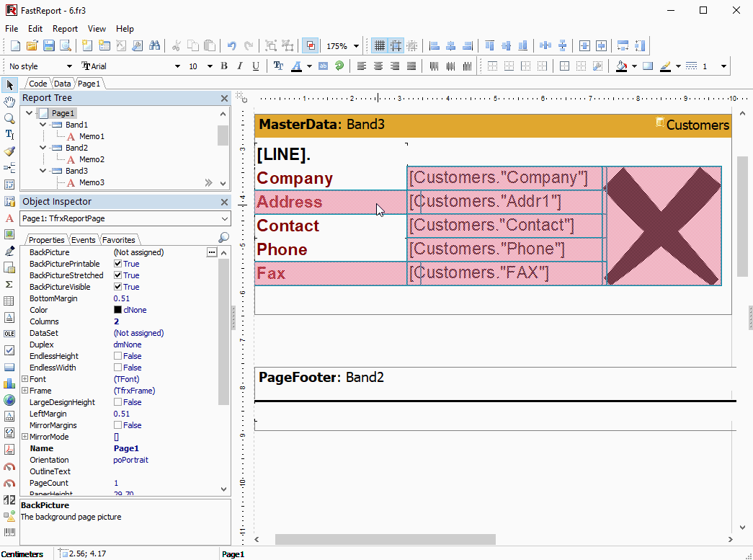The height and width of the screenshot is (560, 753).
Task: Toggle the Show grid toolbar icon
Action: (379, 45)
